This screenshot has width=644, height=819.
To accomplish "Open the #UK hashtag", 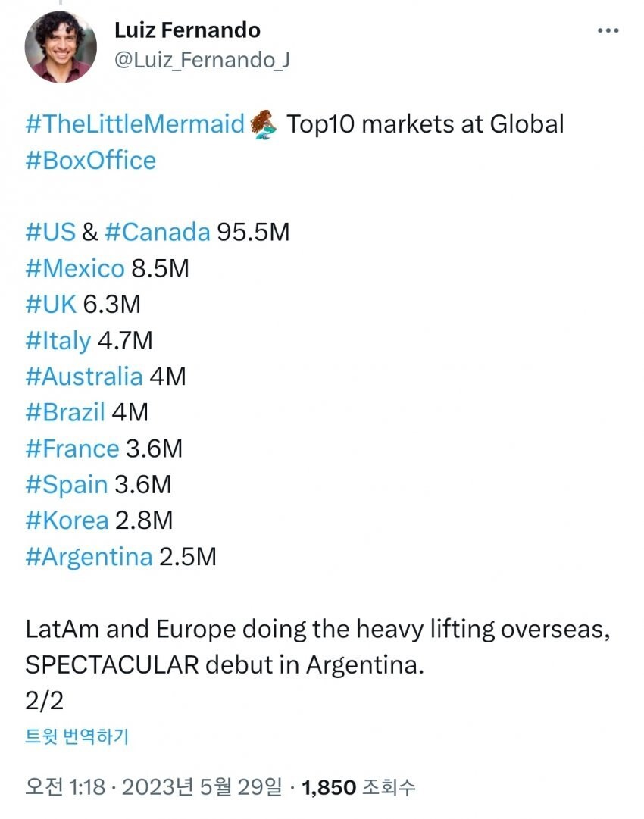I will click(x=51, y=305).
